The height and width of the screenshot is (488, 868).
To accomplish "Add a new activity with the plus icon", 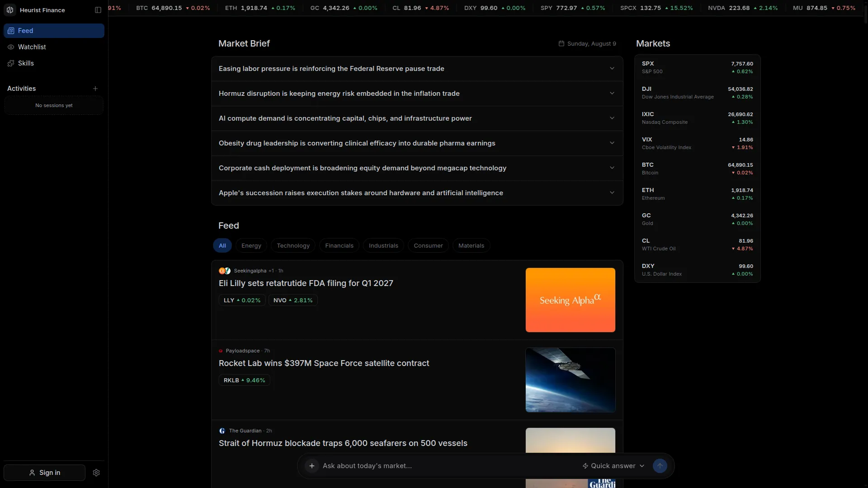I will point(95,89).
